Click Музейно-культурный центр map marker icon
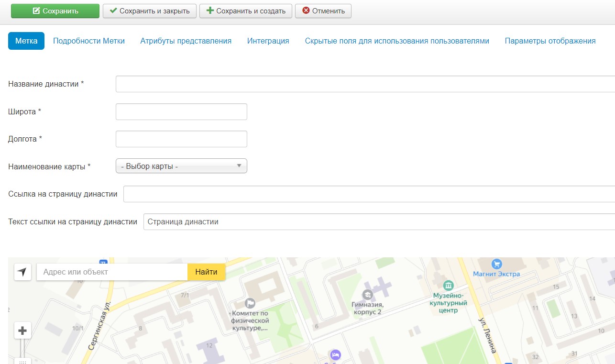This screenshot has height=364, width=615. pos(449,286)
